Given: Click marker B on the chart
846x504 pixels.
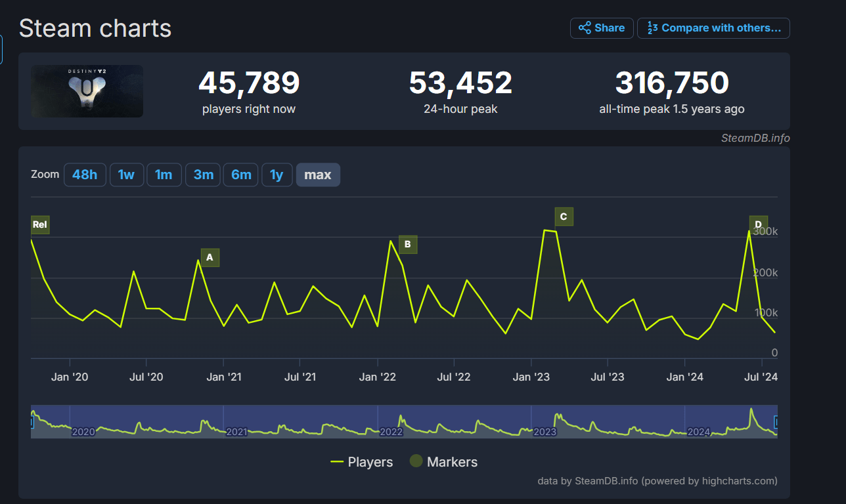Looking at the screenshot, I should click(x=407, y=245).
